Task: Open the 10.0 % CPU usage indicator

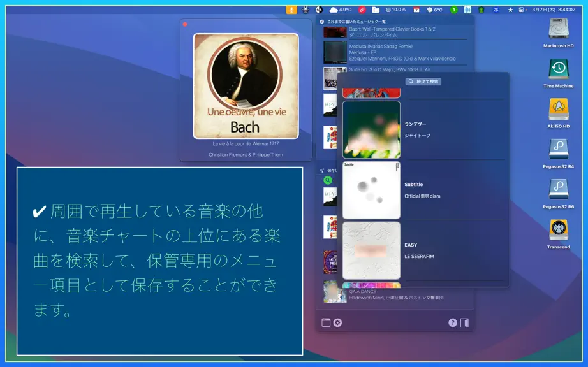Action: pyautogui.click(x=395, y=10)
